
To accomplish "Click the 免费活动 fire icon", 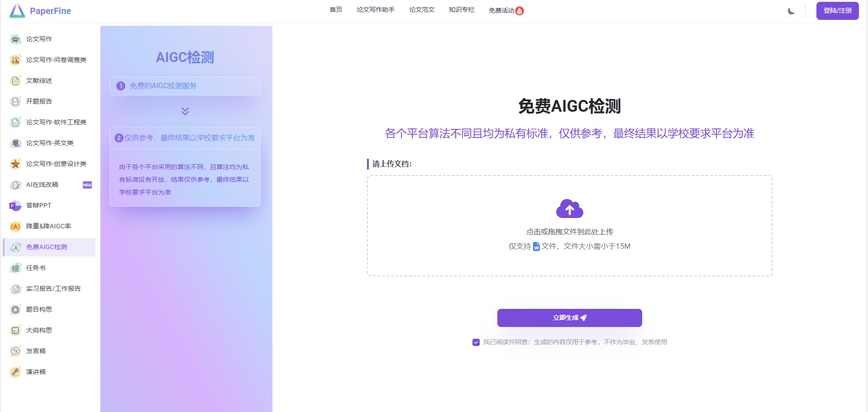I will click(520, 11).
